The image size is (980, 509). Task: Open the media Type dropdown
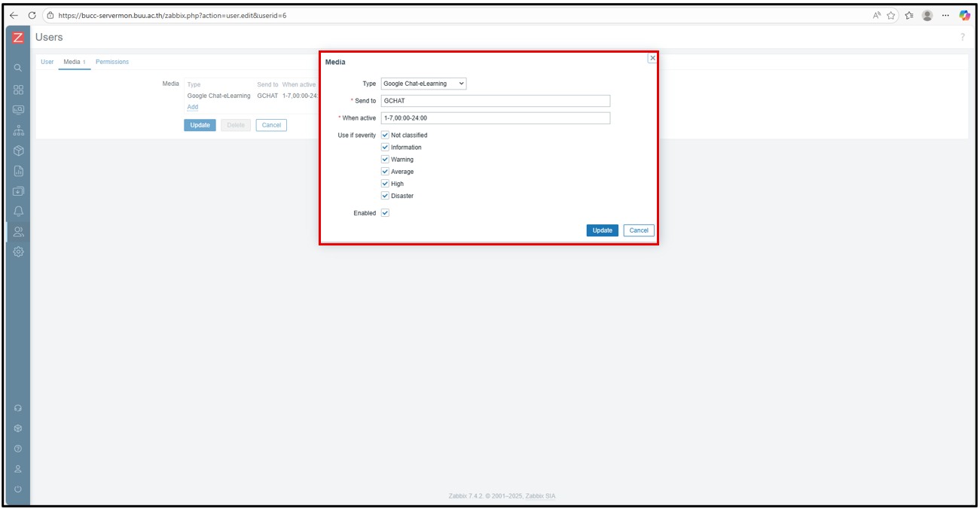423,84
